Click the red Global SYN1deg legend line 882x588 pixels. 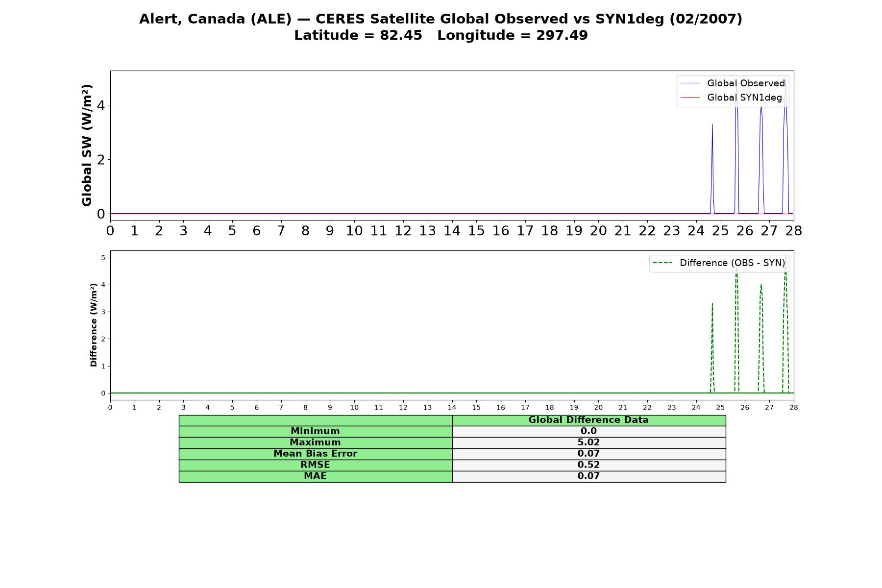click(690, 98)
